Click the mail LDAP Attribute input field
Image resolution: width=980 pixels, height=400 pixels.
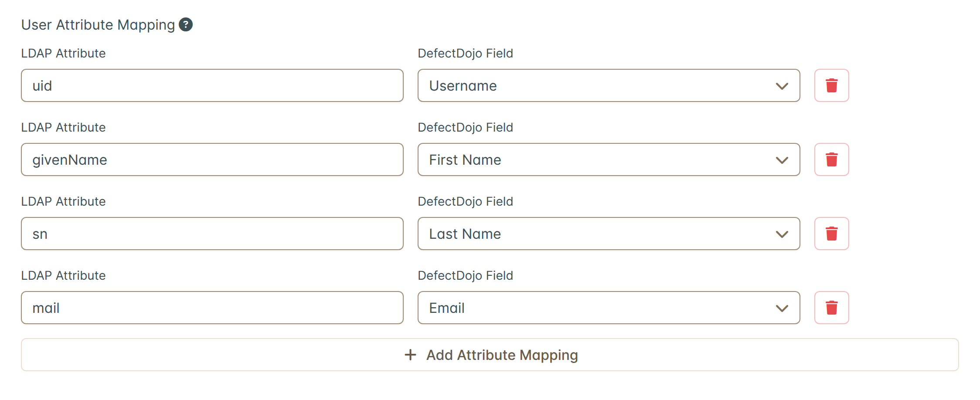(212, 308)
